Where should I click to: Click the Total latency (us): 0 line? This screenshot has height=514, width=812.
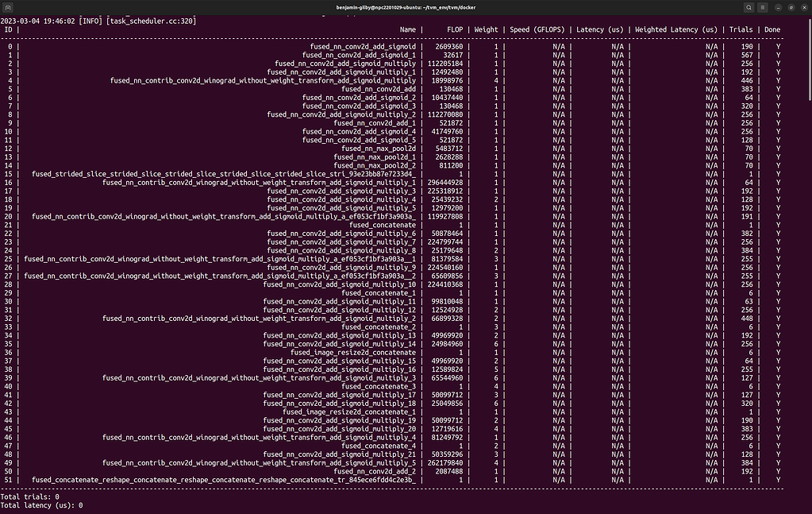(40, 504)
